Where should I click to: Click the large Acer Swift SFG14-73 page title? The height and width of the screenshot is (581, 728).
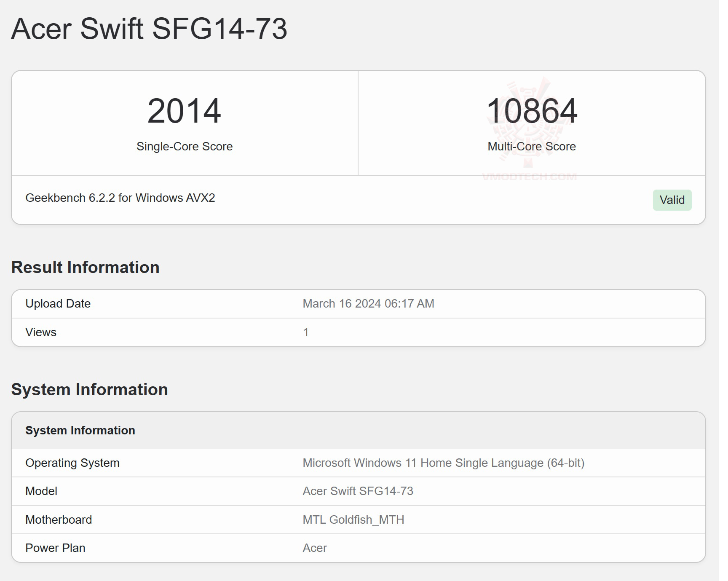[149, 29]
